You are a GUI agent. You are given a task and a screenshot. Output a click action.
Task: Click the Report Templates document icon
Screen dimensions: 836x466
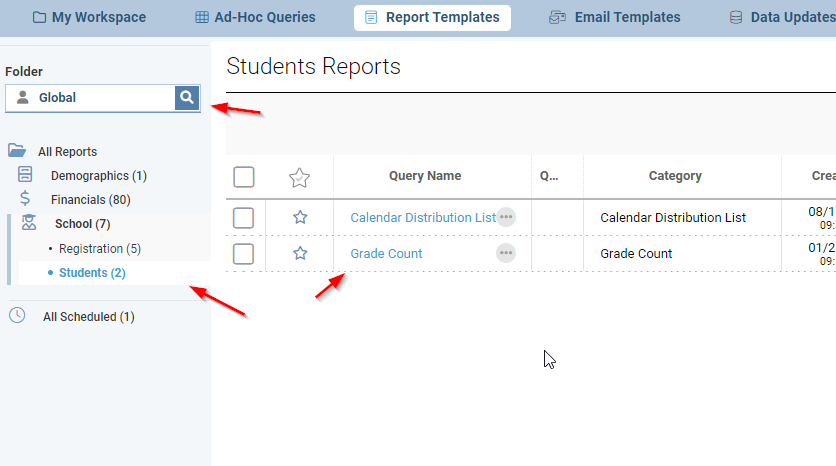coord(371,18)
